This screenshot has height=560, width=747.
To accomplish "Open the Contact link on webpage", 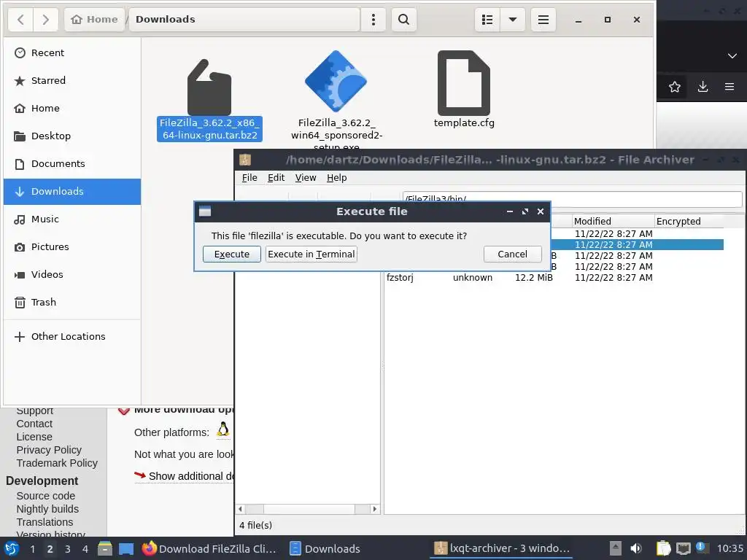I will click(34, 424).
